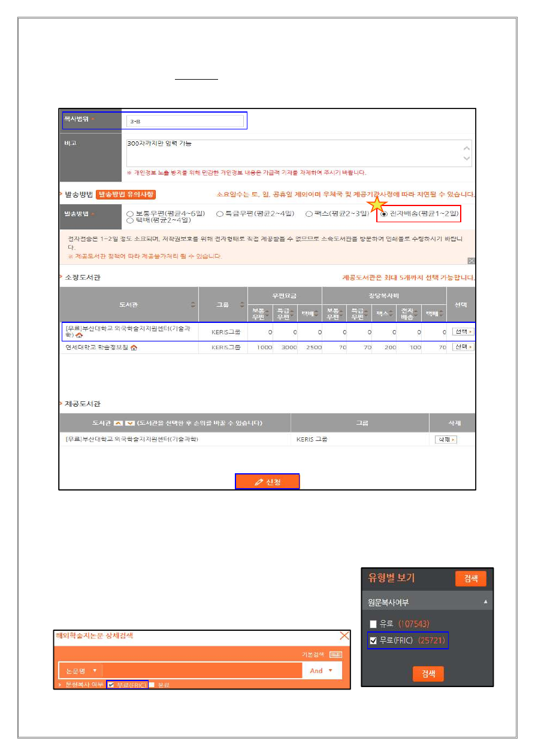The width and height of the screenshot is (535, 756).
Task: Move library up with orange up arrow
Action: pos(118,423)
